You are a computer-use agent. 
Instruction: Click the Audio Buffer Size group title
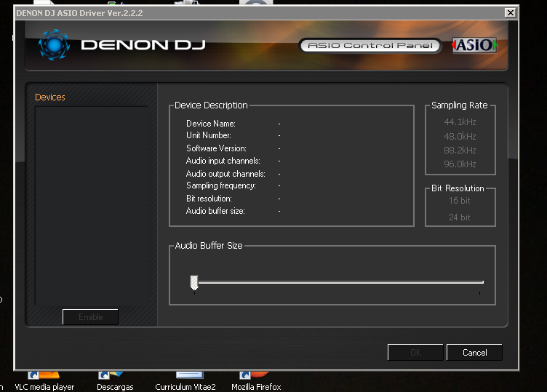[209, 246]
